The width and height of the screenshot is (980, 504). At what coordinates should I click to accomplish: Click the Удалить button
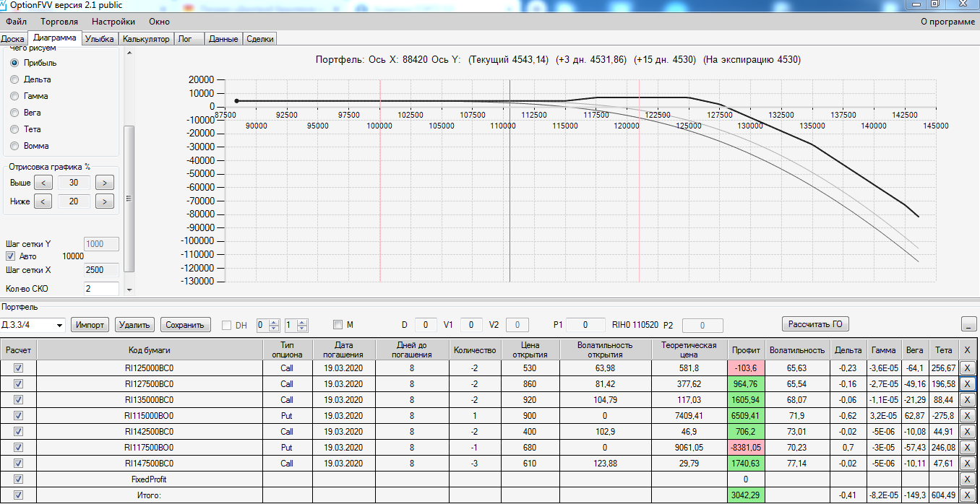click(x=134, y=325)
